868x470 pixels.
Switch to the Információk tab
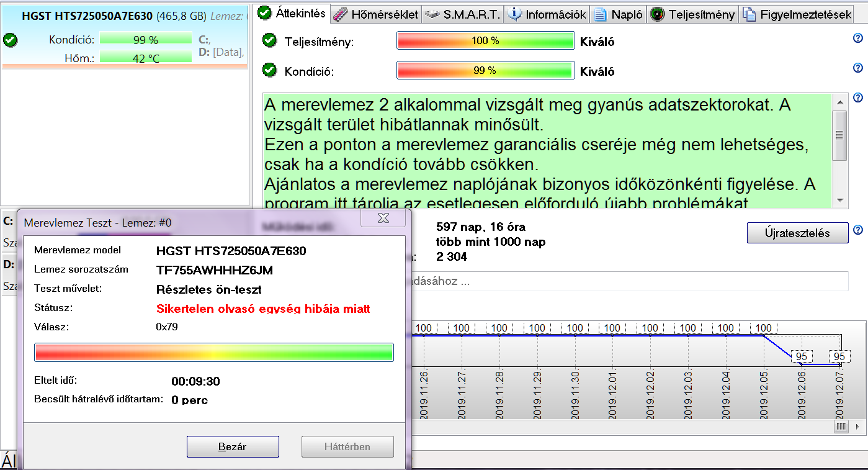click(547, 14)
